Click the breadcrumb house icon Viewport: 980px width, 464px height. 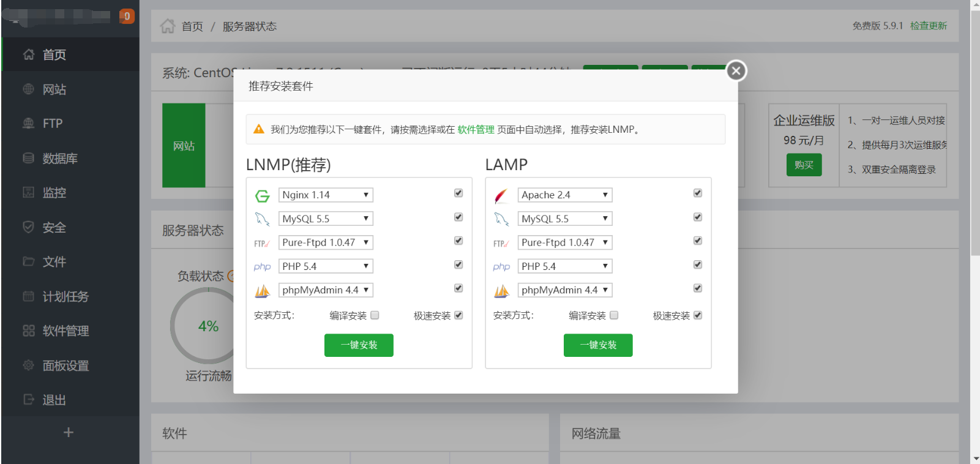168,26
